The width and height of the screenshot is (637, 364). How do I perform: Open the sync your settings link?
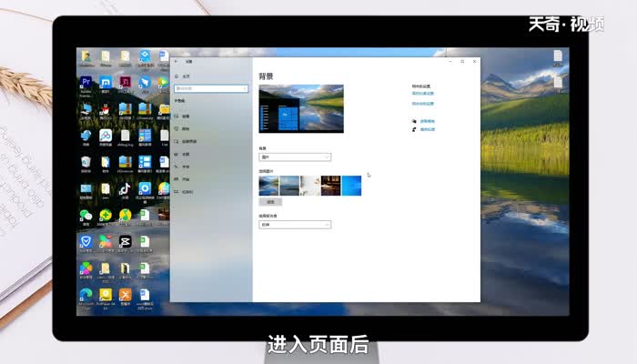pyautogui.click(x=423, y=104)
